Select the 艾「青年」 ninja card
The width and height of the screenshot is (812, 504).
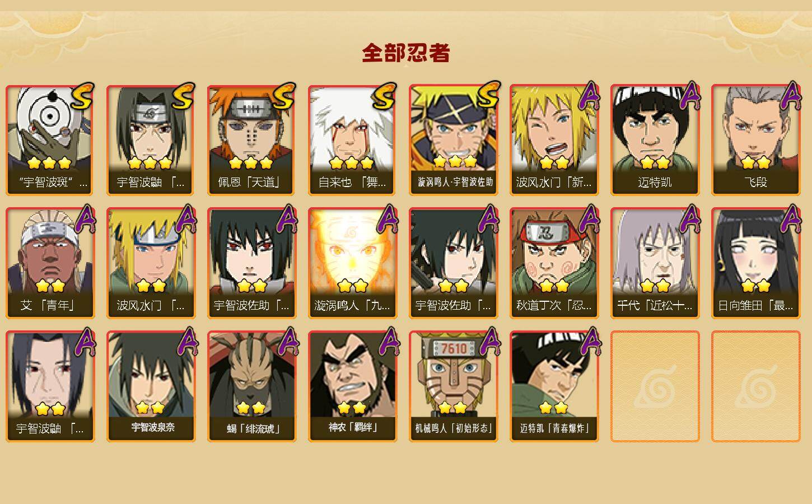[50, 263]
